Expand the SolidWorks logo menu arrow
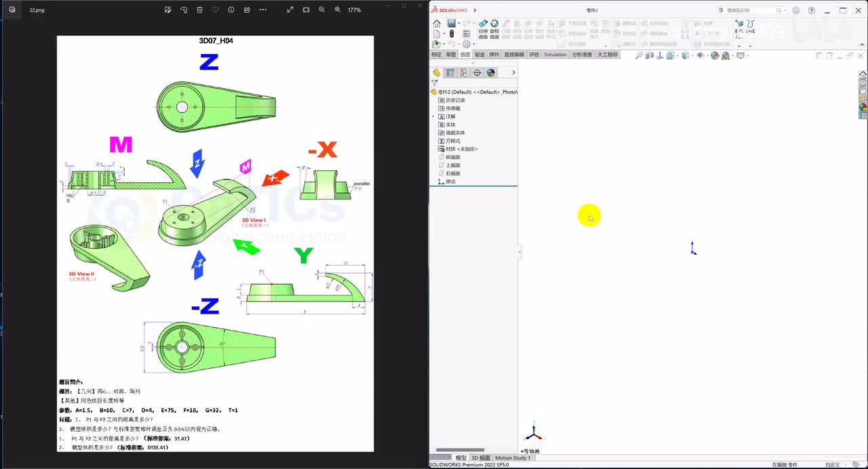This screenshot has height=469, width=868. 475,10
